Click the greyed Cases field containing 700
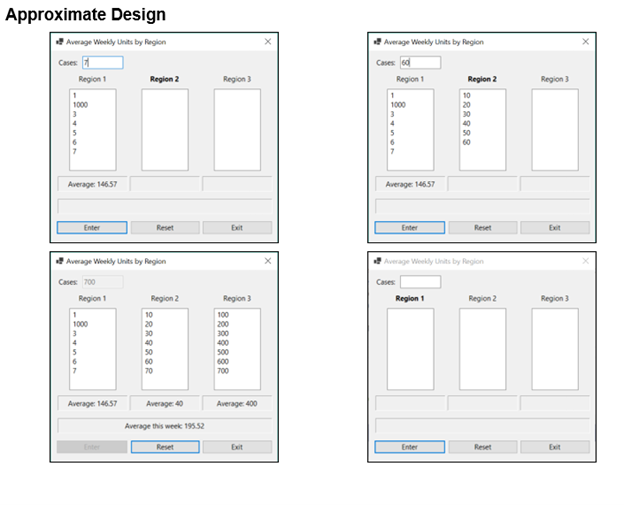This screenshot has width=624, height=505. coord(103,282)
